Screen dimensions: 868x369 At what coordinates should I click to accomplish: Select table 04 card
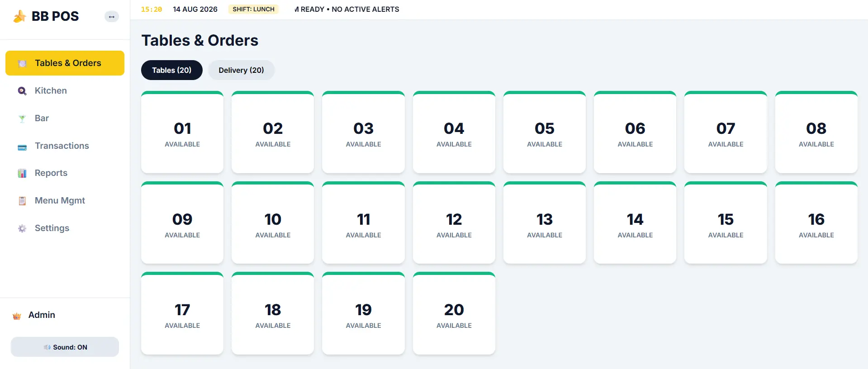454,132
